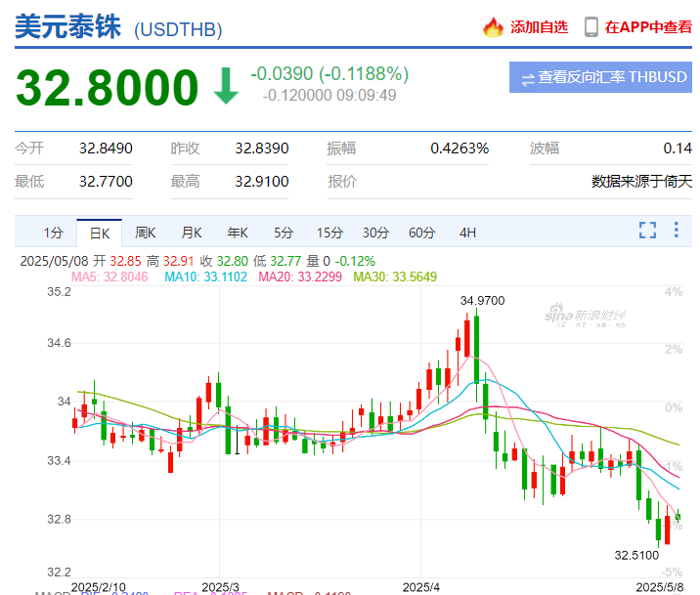Viewport: 700px width, 595px height.
Task: Click the 今开 value 32.8490
Action: 106,149
